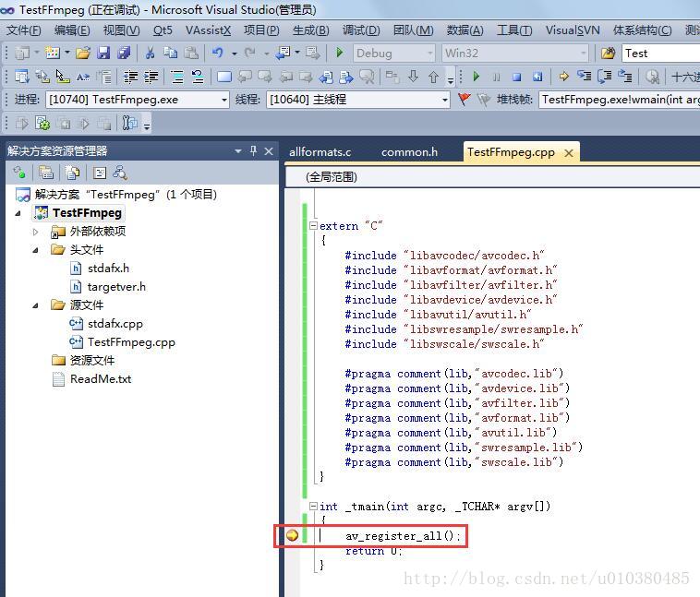The width and height of the screenshot is (700, 597).
Task: Select ReadMe.txt in the solution tree
Action: pos(101,379)
